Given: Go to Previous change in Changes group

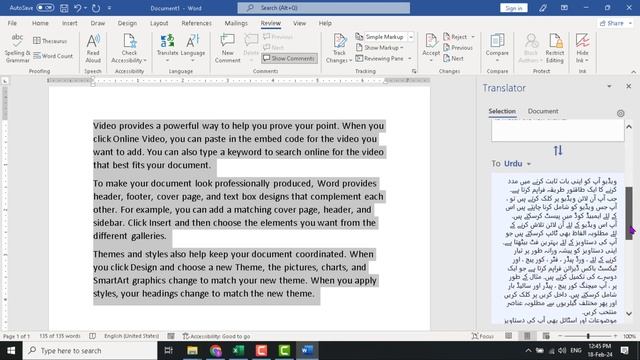Looking at the screenshot, I should [458, 48].
